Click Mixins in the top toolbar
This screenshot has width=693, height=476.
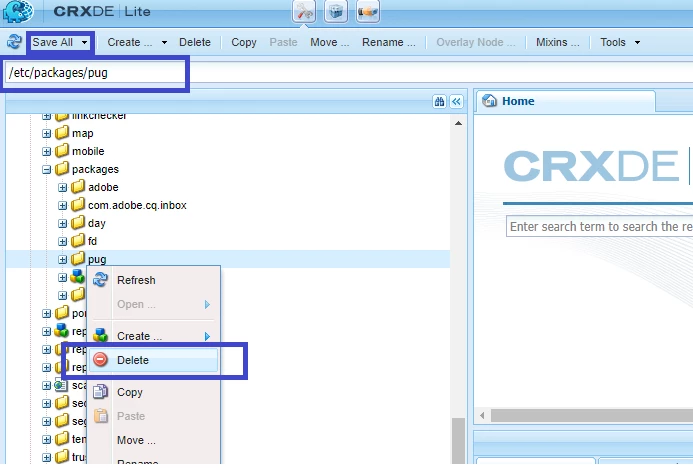click(x=558, y=42)
